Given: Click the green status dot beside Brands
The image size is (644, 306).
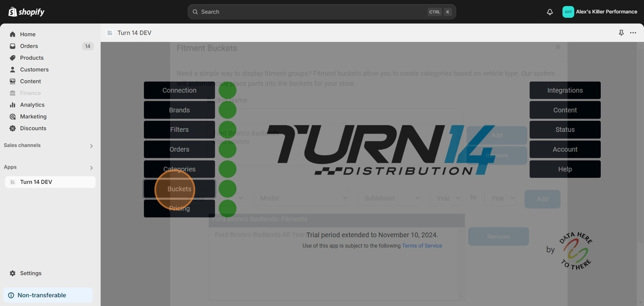Looking at the screenshot, I should [x=227, y=110].
